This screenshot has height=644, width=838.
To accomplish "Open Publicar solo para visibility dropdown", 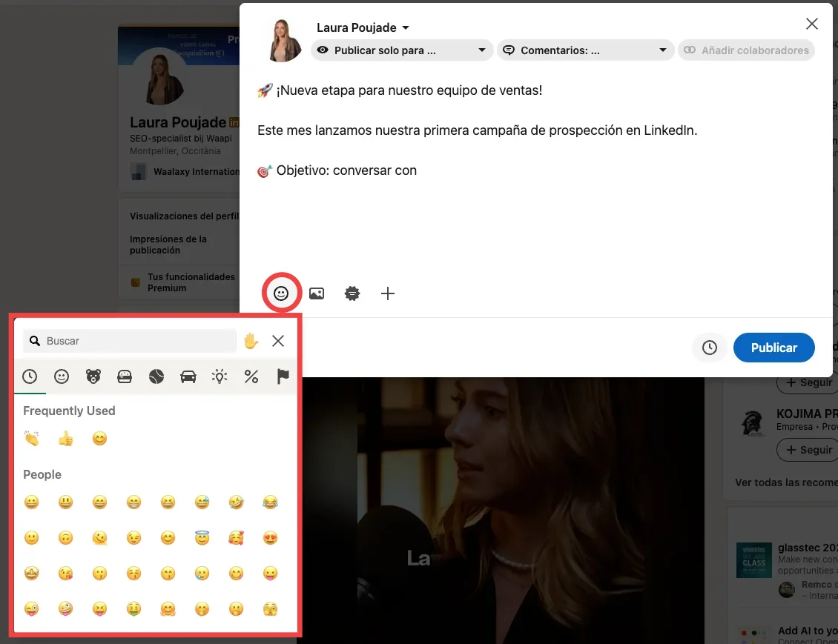I will click(x=401, y=50).
